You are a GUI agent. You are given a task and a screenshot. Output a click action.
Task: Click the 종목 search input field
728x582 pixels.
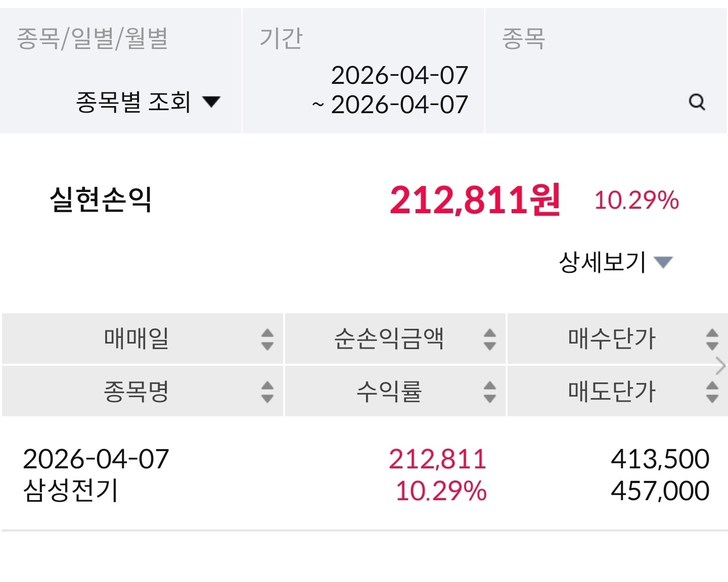[586, 102]
